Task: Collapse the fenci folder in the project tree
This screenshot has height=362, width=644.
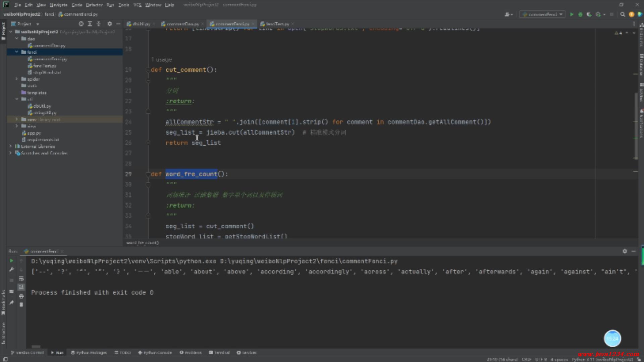Action: pyautogui.click(x=16, y=52)
